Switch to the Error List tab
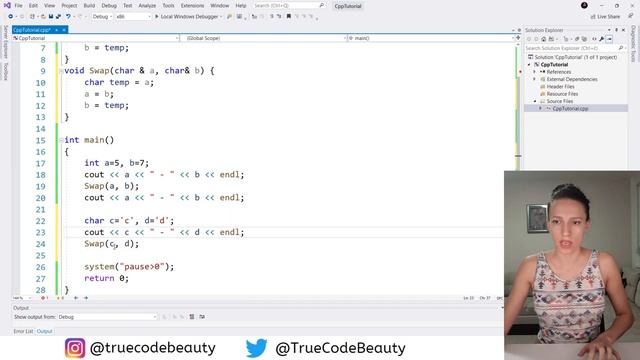 tap(23, 331)
